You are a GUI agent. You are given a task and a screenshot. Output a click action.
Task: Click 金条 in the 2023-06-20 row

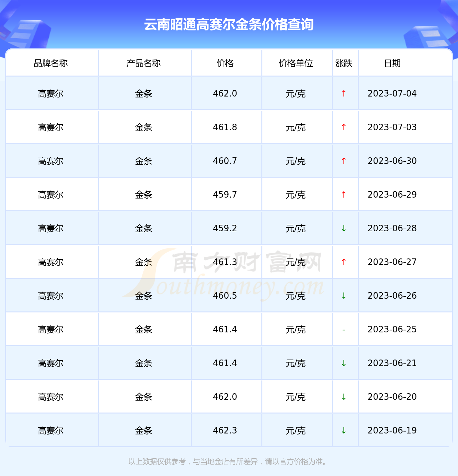coord(144,397)
